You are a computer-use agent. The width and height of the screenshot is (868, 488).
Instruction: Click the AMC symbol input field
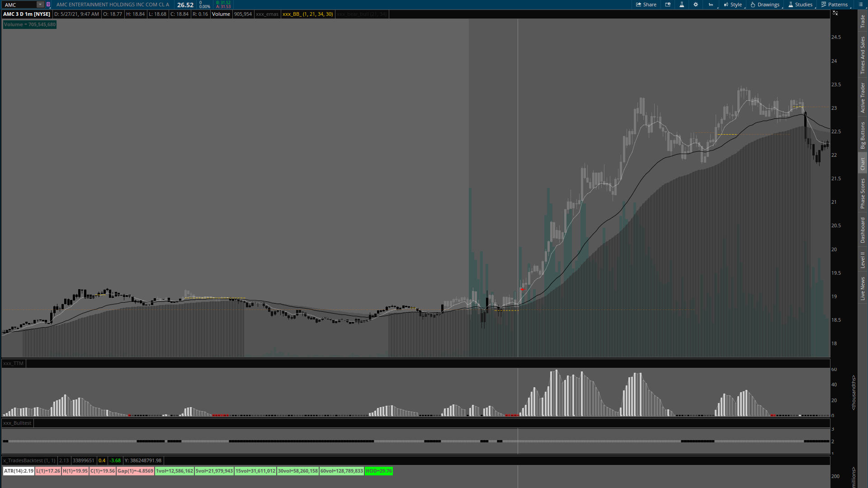click(x=19, y=5)
